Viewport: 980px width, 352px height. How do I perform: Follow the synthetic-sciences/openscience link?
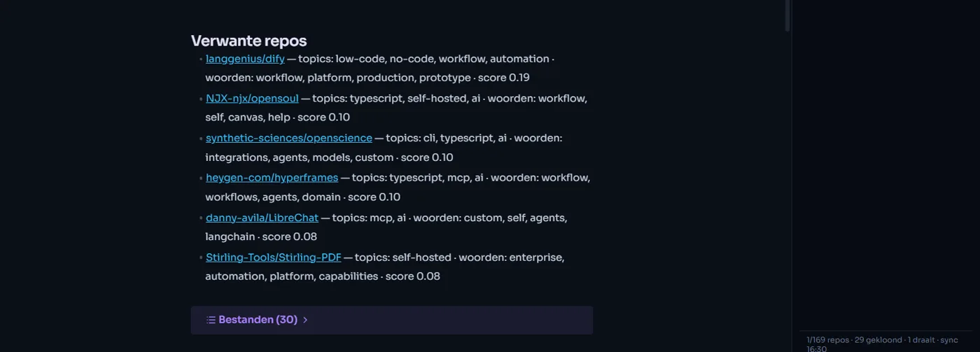click(289, 139)
